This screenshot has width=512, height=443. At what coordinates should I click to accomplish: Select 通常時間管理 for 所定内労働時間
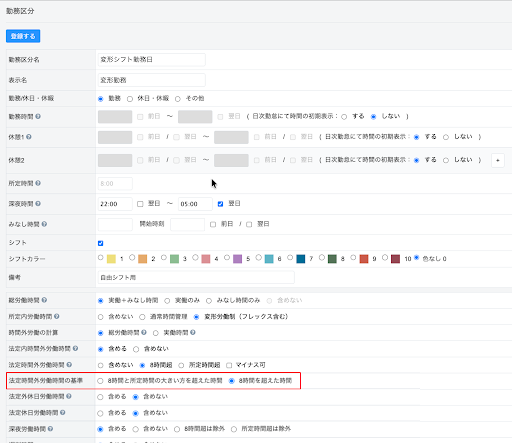click(x=142, y=317)
